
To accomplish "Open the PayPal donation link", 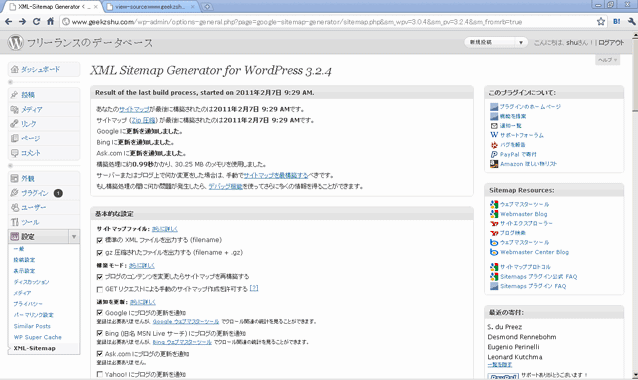I will tap(518, 154).
